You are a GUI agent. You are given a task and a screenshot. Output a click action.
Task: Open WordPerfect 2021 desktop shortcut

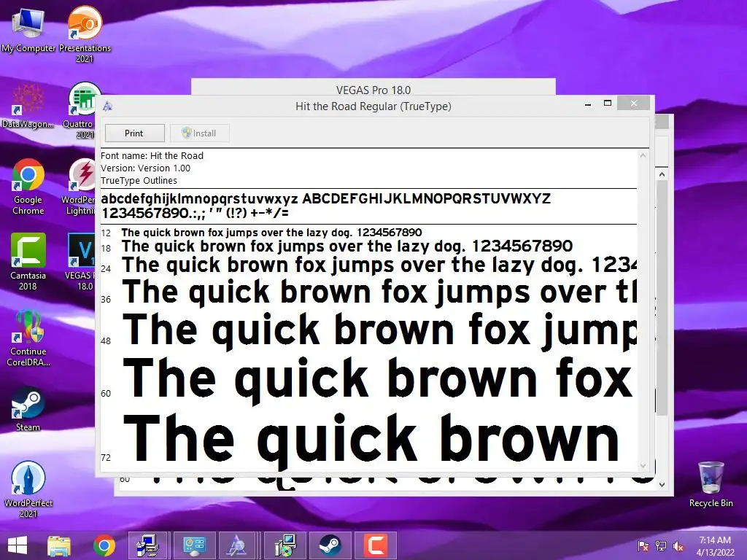click(x=28, y=489)
